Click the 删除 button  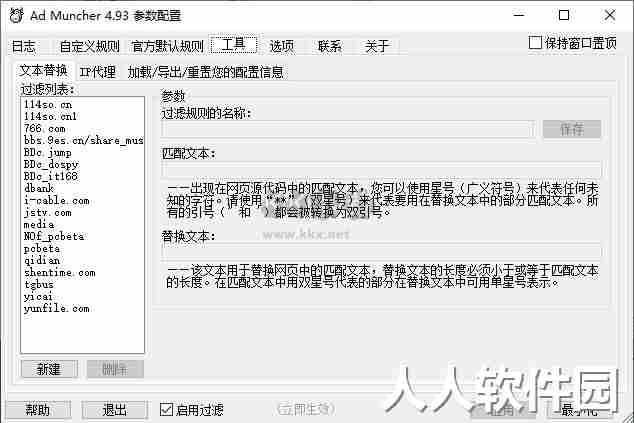[115, 369]
